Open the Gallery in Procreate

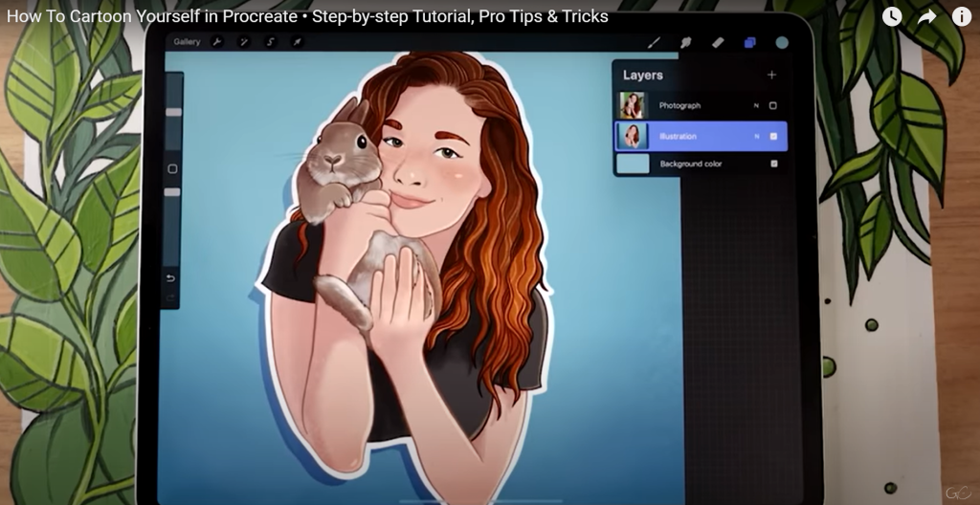(x=187, y=42)
